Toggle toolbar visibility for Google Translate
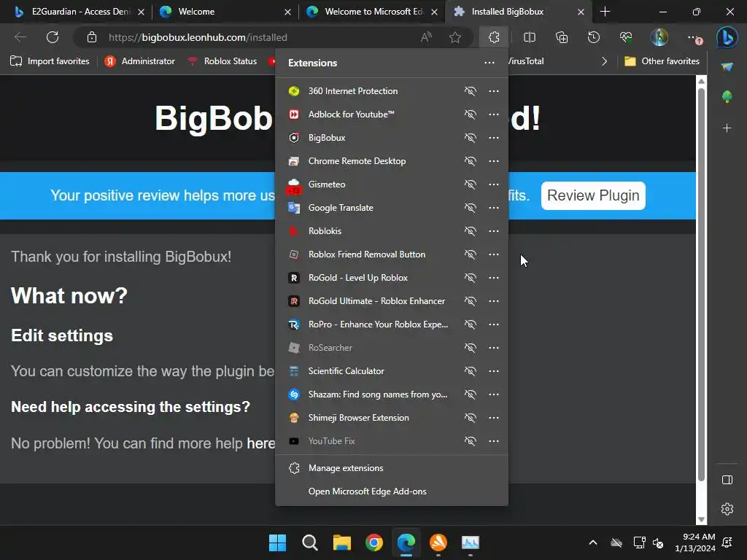 (471, 208)
